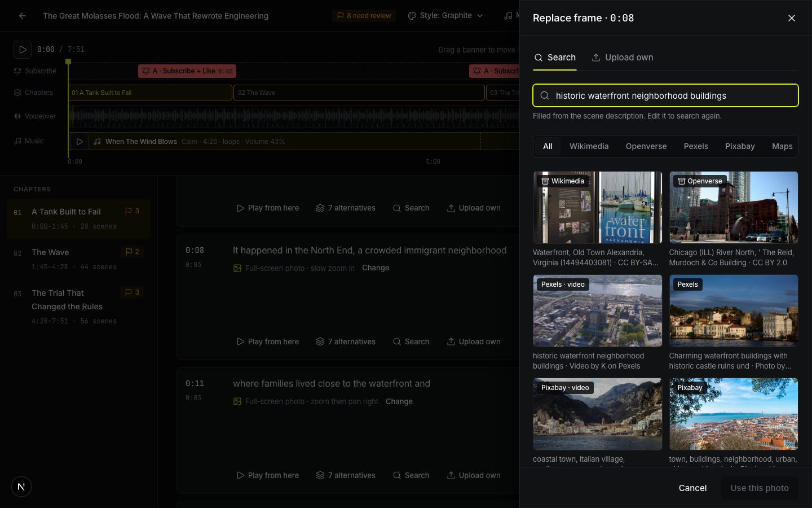
Task: Click Cancel in Replace frame panel
Action: pyautogui.click(x=692, y=488)
